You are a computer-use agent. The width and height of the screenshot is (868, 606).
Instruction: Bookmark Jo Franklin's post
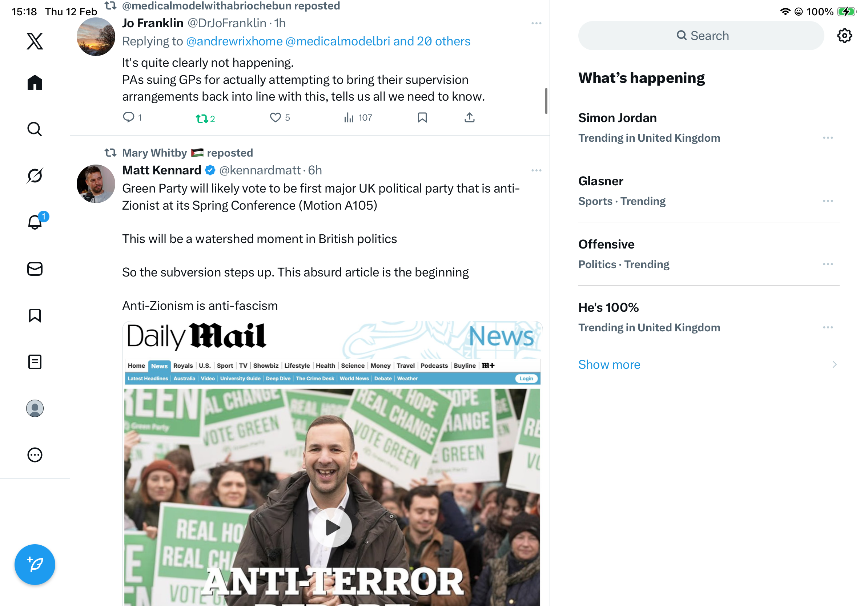click(x=422, y=118)
